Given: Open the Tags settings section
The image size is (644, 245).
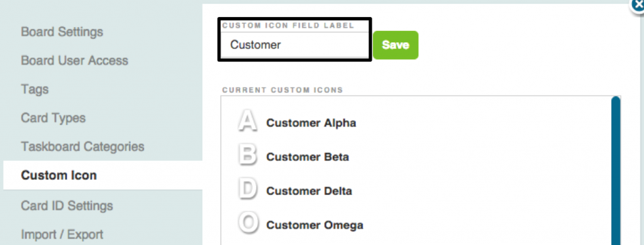Looking at the screenshot, I should [35, 89].
